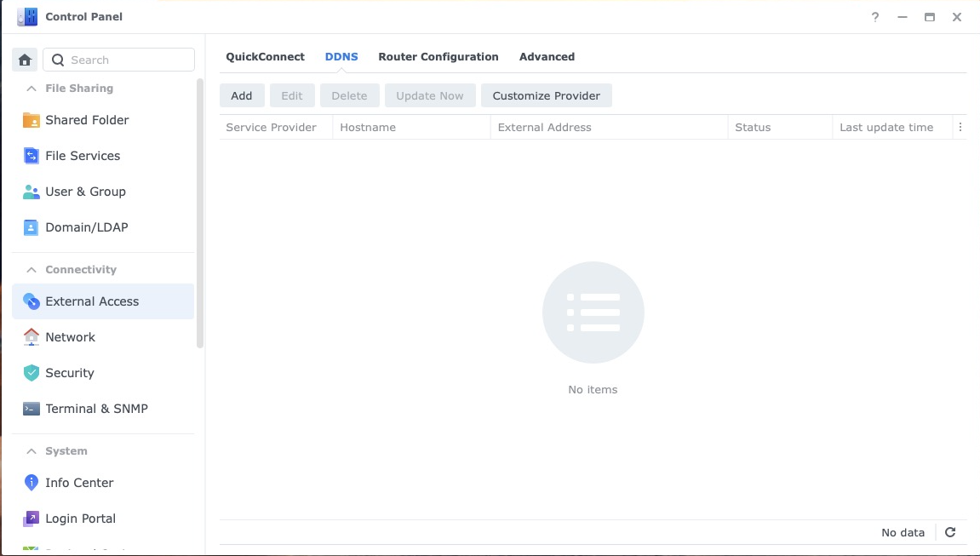Open the Security shield icon
980x556 pixels.
click(31, 373)
